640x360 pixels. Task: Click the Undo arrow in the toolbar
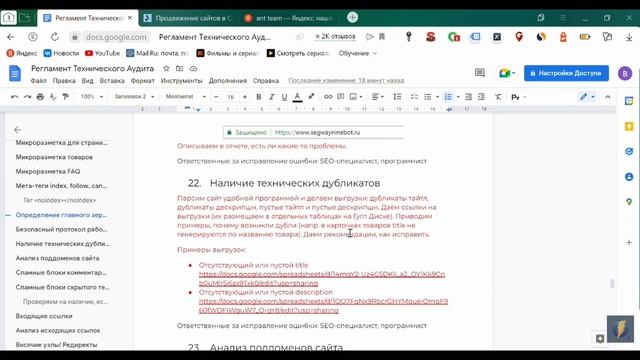tap(15, 97)
